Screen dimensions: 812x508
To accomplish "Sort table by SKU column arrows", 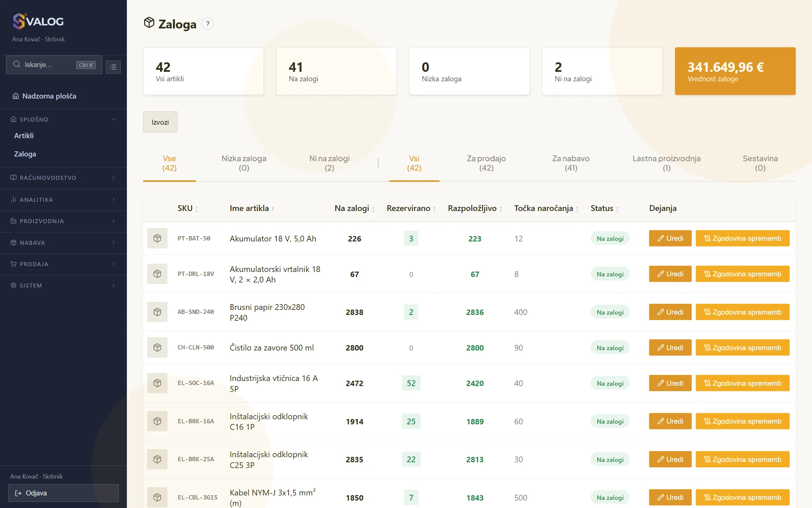I will [x=197, y=209].
